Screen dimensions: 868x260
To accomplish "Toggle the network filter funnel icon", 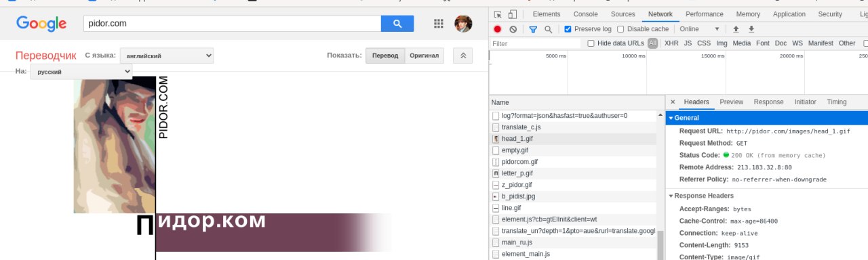I will pos(533,29).
